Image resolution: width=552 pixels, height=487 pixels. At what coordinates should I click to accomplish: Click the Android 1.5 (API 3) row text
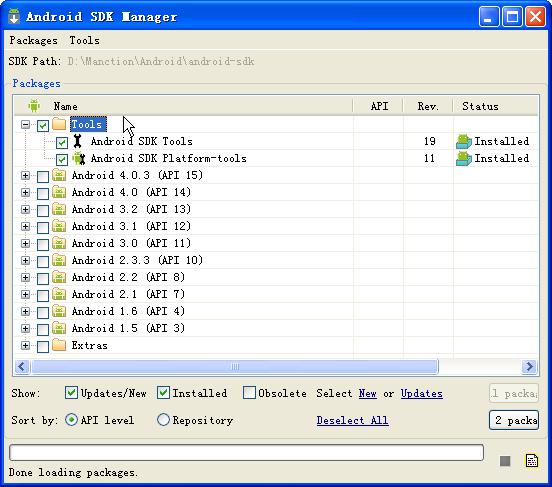click(x=128, y=328)
